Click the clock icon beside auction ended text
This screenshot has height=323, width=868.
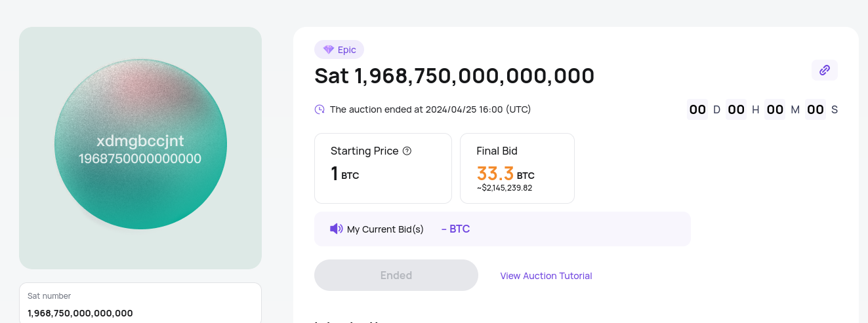click(320, 109)
